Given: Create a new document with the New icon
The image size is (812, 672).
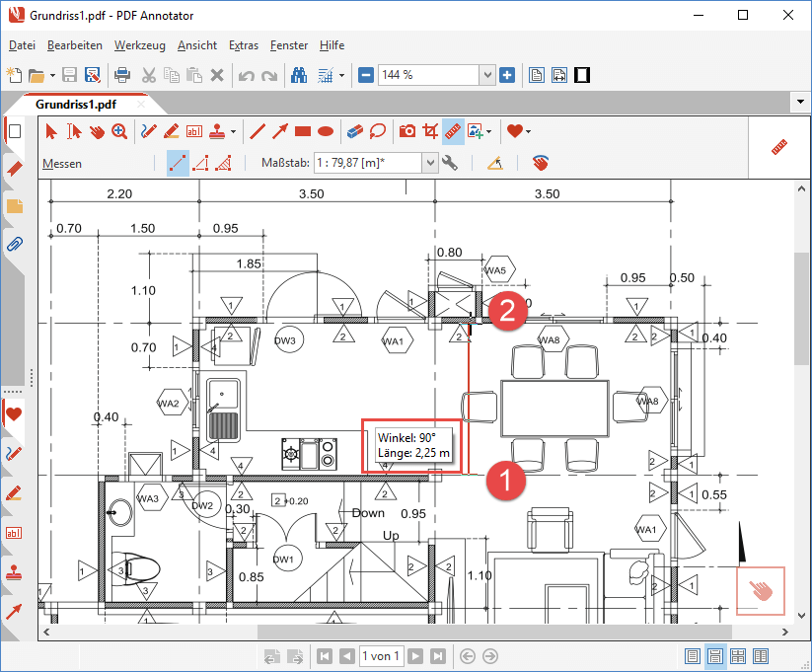Looking at the screenshot, I should pos(14,75).
